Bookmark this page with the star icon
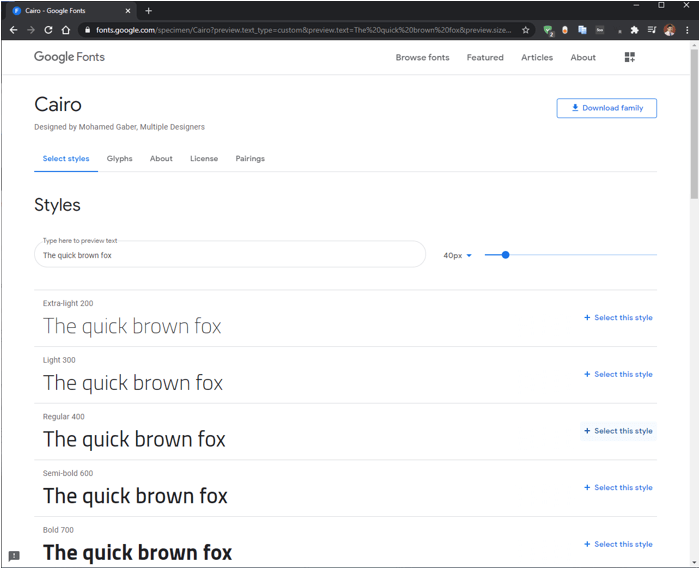 coord(525,30)
